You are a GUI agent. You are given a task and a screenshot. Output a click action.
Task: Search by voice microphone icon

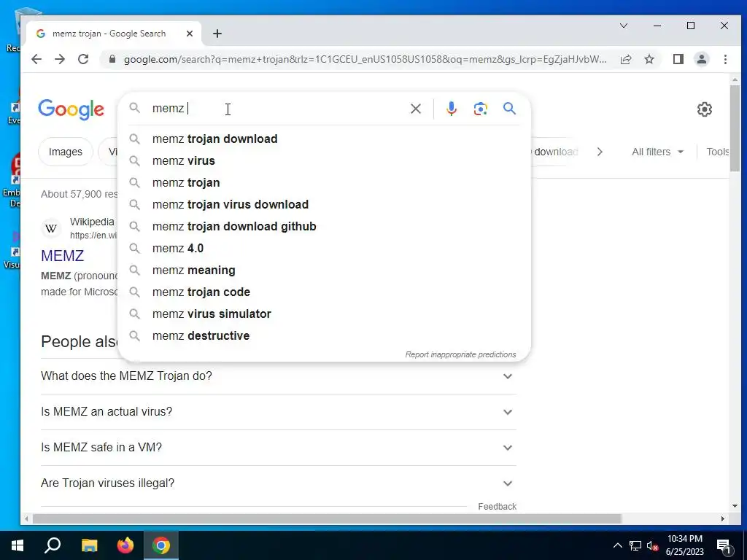tap(451, 109)
